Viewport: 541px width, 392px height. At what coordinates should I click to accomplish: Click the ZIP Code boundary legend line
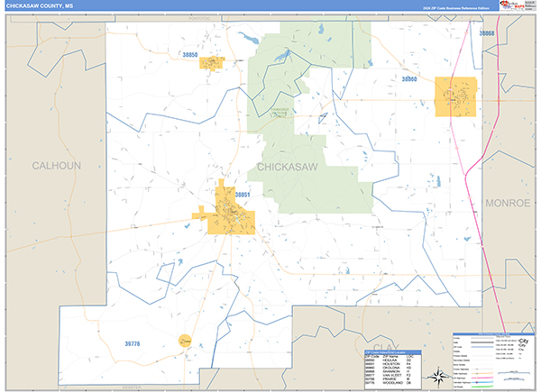pyautogui.click(x=482, y=347)
